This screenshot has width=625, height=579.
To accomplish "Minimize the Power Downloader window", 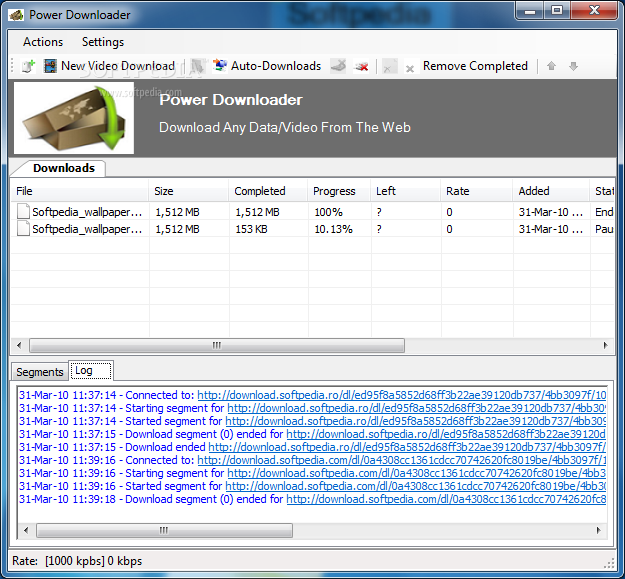I will coord(530,11).
